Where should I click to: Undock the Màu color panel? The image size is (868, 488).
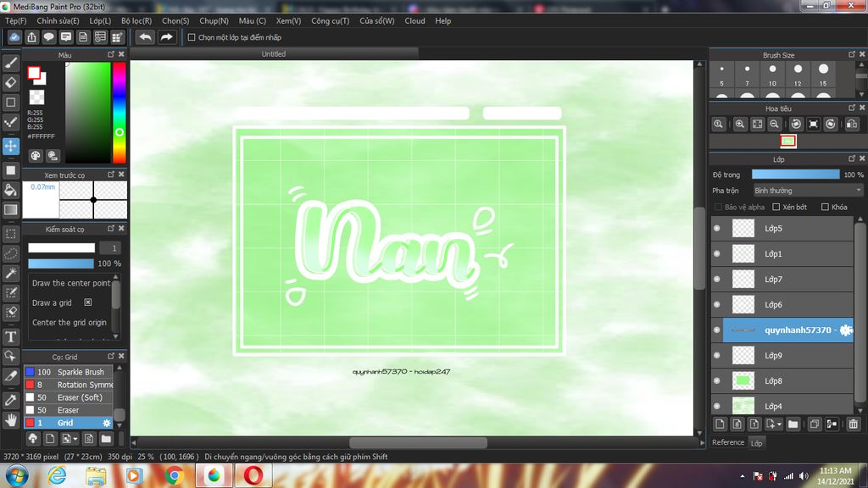tap(111, 54)
